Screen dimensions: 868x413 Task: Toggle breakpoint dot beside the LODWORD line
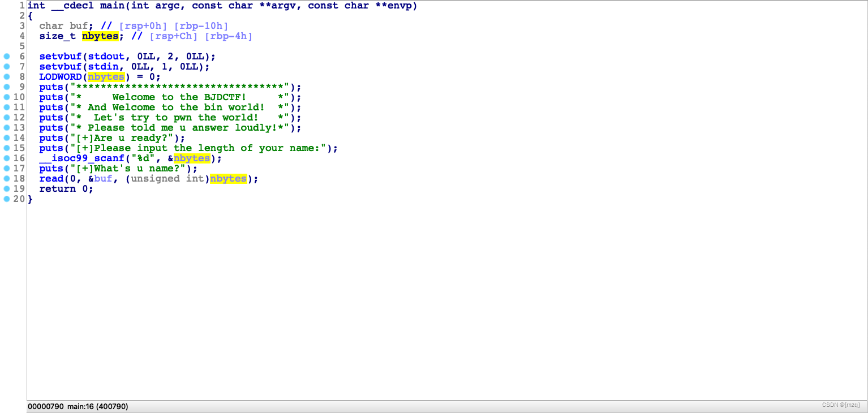[x=7, y=77]
